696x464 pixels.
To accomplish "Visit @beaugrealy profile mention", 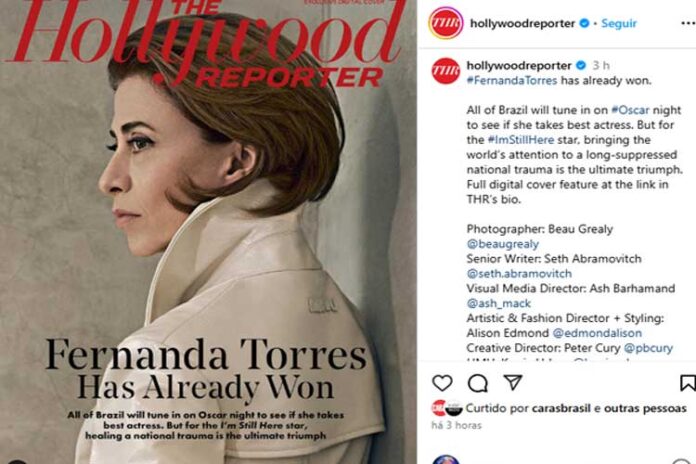I will [x=502, y=244].
